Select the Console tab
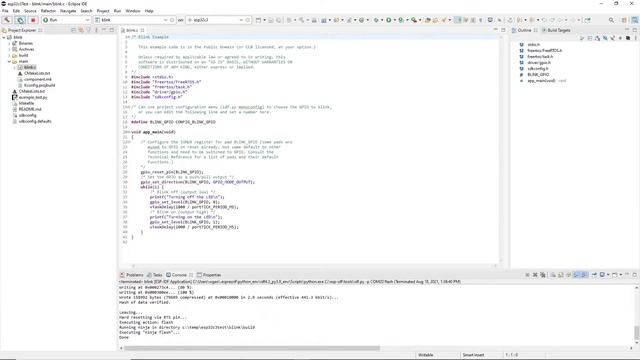This screenshot has width=640, height=360. tap(179, 275)
